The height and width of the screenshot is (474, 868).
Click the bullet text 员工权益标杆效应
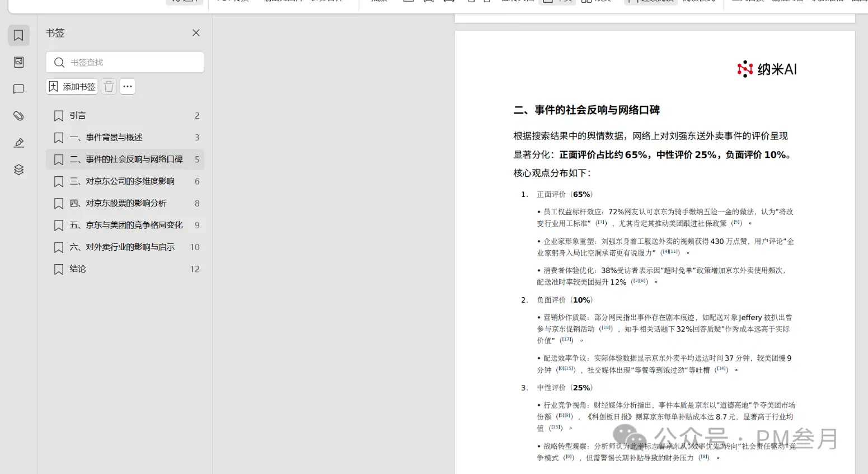point(574,212)
